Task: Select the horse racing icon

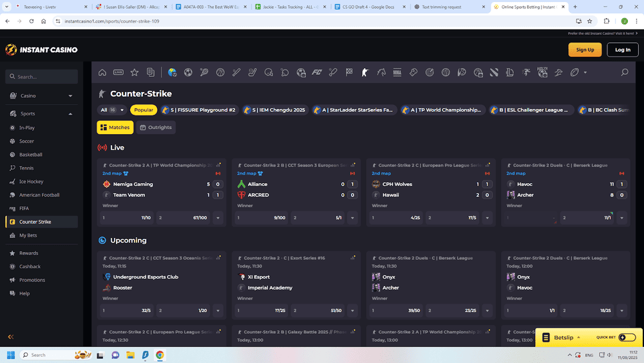Action: pyautogui.click(x=381, y=72)
